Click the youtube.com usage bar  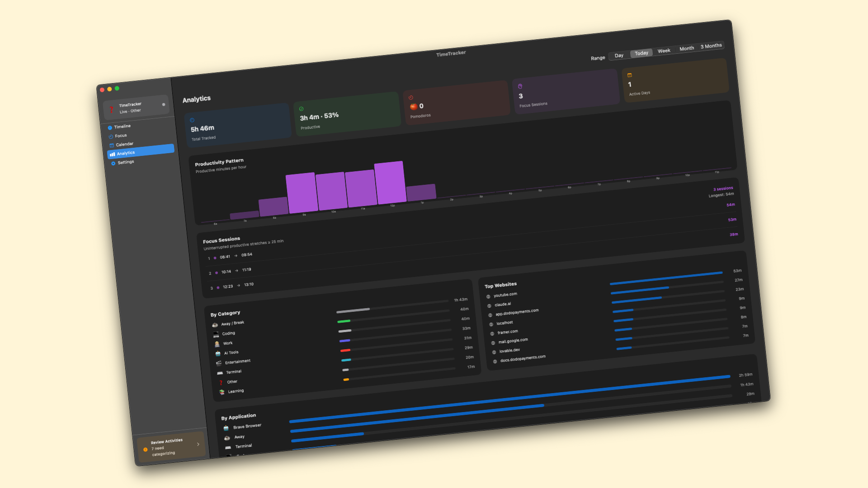click(666, 278)
